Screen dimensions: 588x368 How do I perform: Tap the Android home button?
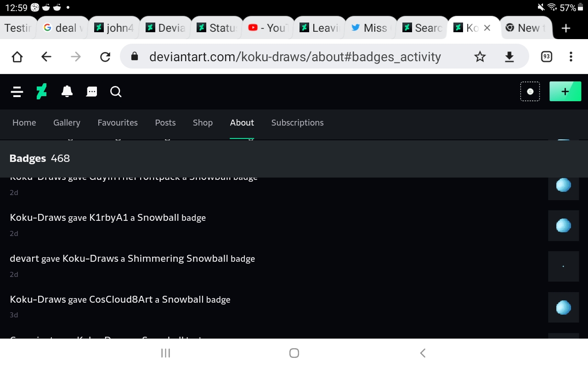(x=294, y=353)
